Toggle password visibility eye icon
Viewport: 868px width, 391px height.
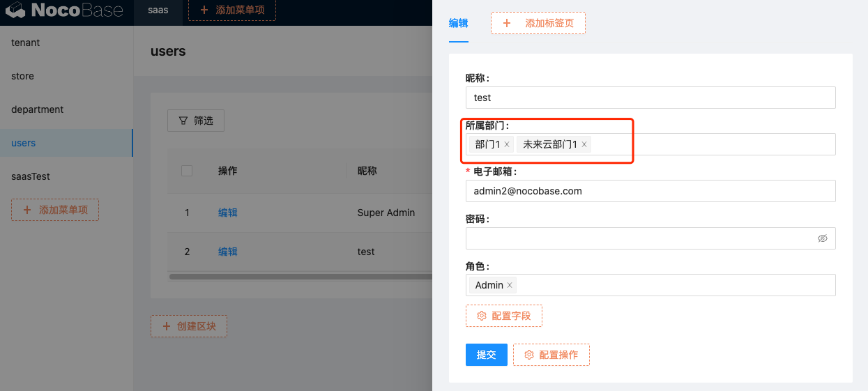tap(823, 238)
